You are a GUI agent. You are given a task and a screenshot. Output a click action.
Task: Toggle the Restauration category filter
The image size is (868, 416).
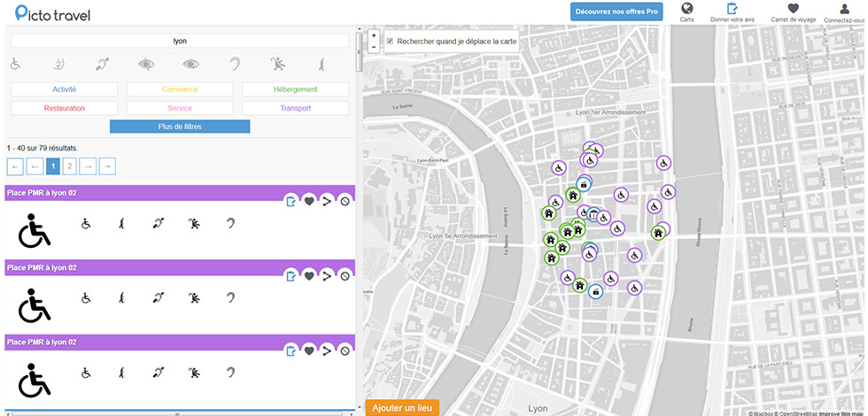coord(64,108)
